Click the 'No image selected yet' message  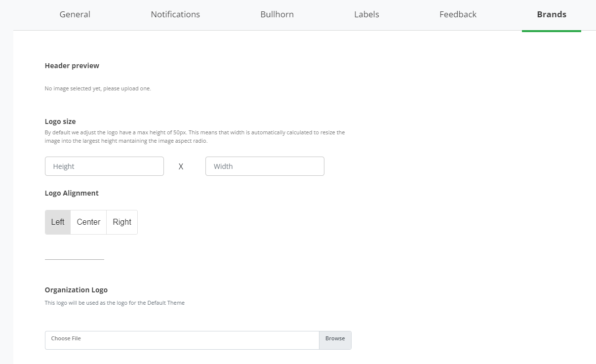click(98, 89)
